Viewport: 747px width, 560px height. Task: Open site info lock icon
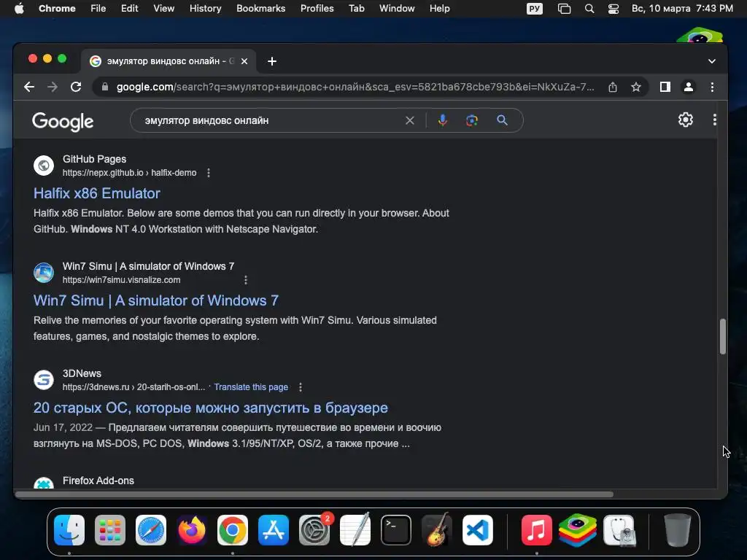[105, 87]
